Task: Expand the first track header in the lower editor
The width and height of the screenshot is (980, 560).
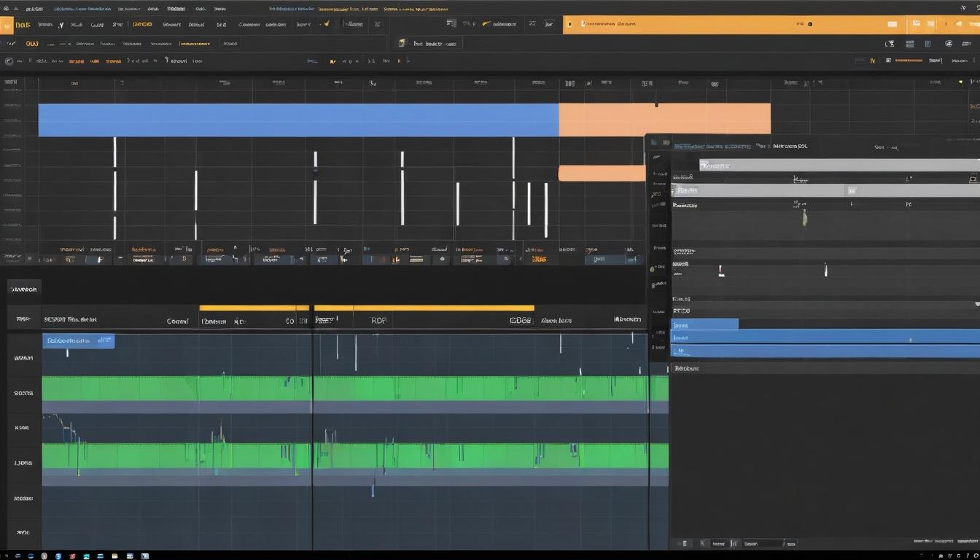Action: pos(24,357)
